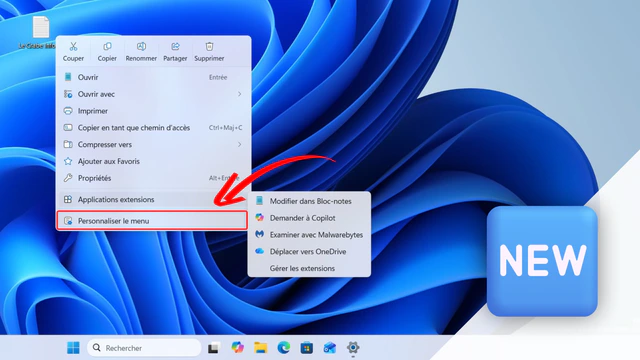Click the Couper scissors icon
This screenshot has width=640, height=360.
coord(73,47)
